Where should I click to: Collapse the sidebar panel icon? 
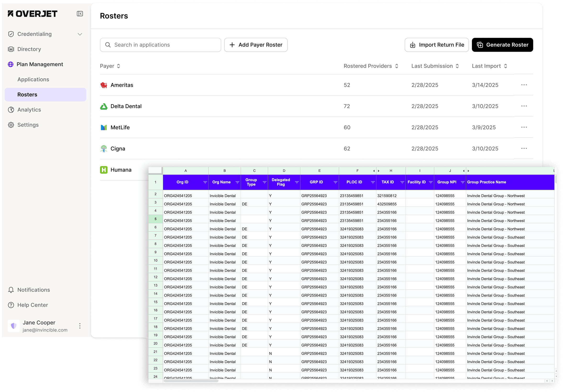(x=80, y=14)
